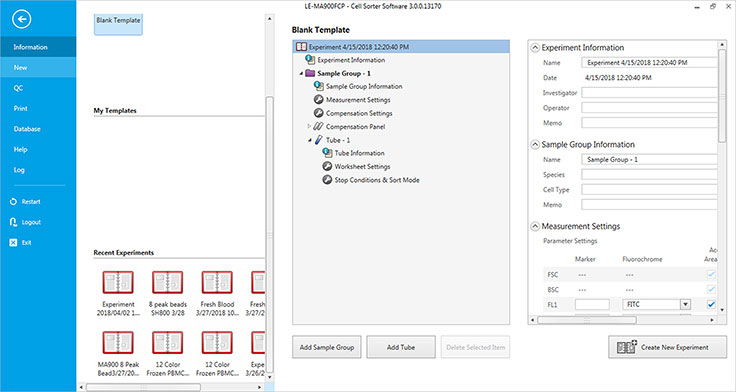The image size is (736, 392).
Task: Click the Tube Information document icon
Action: pyautogui.click(x=327, y=153)
